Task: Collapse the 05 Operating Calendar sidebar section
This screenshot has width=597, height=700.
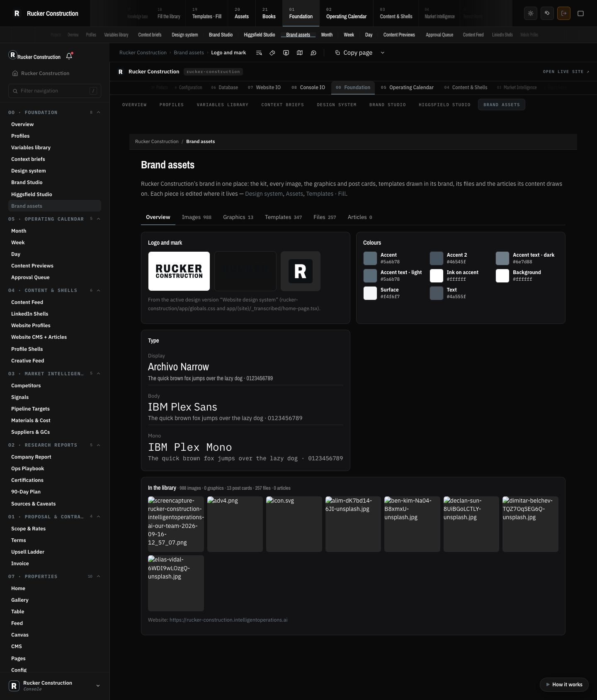Action: [98, 219]
